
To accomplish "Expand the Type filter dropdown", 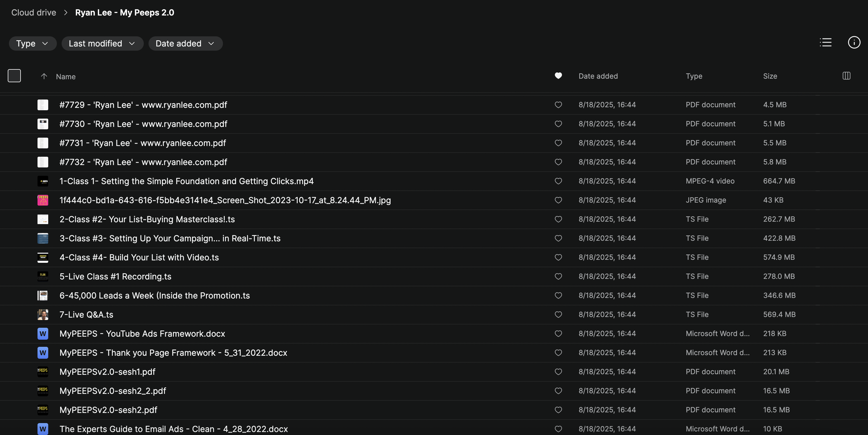I will tap(32, 44).
